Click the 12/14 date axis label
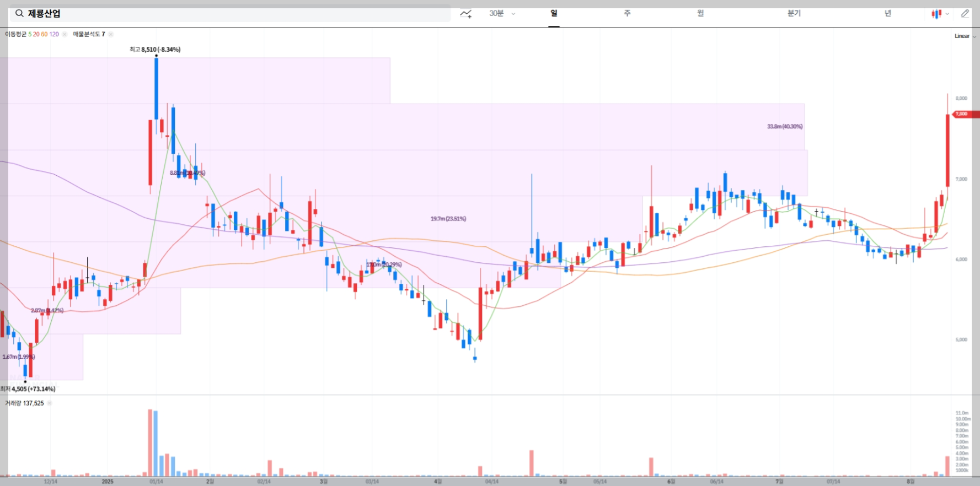 50,482
